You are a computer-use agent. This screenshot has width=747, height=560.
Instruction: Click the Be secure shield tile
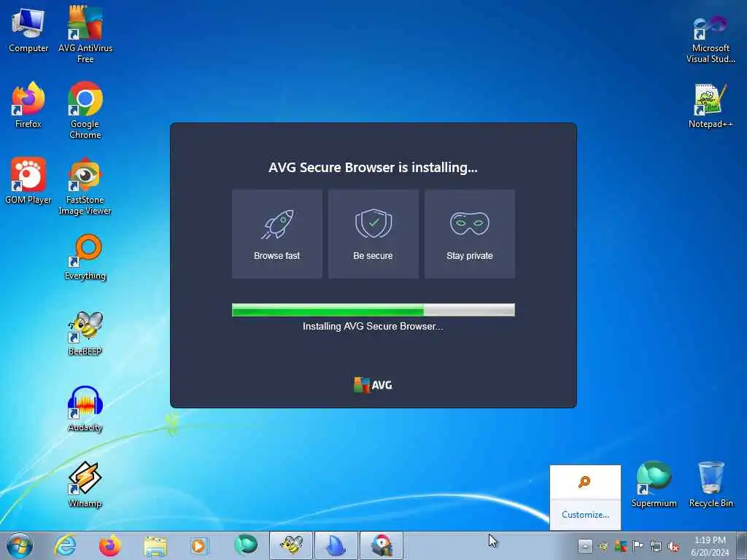[373, 234]
